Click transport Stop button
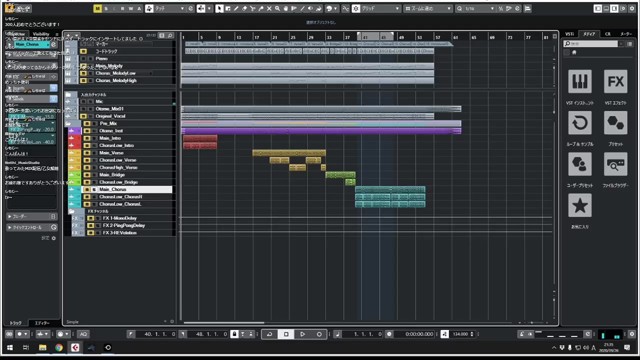This screenshot has height=360, width=640. pyautogui.click(x=286, y=334)
